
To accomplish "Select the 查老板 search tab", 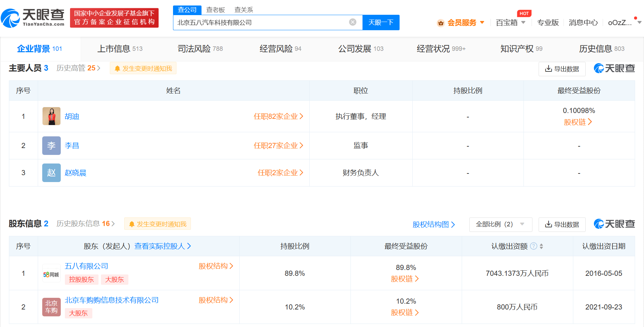I will pyautogui.click(x=215, y=10).
